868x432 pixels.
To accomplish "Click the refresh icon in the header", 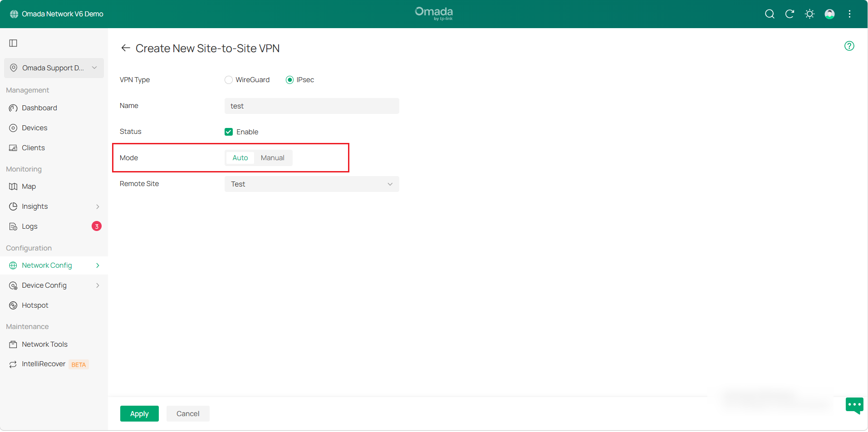I will (x=790, y=14).
